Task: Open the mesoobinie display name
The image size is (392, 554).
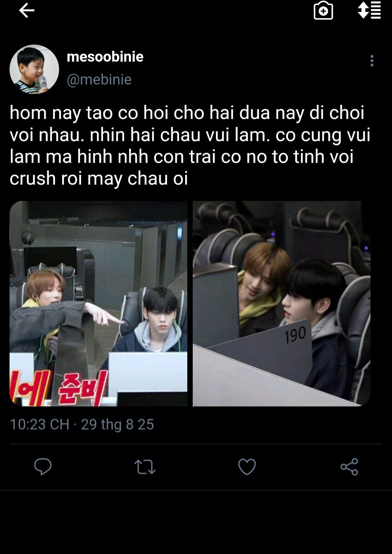Action: [105, 57]
